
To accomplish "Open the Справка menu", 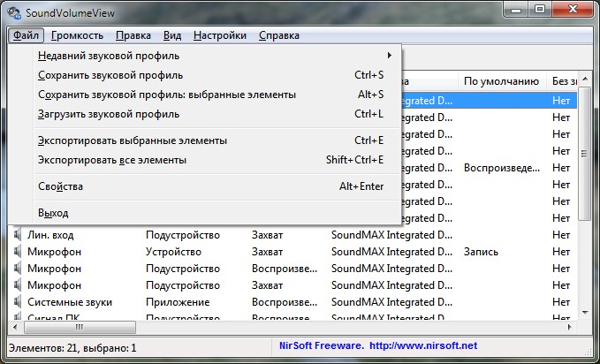I will (x=279, y=35).
